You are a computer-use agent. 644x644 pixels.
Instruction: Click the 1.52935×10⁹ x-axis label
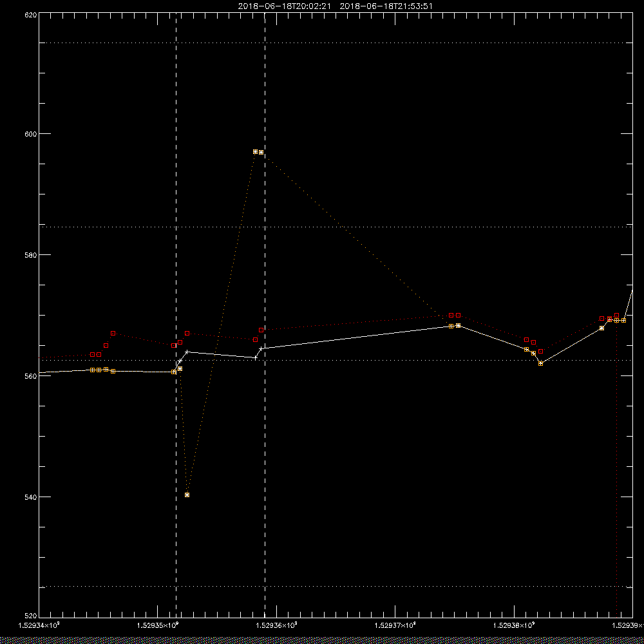[x=158, y=625]
